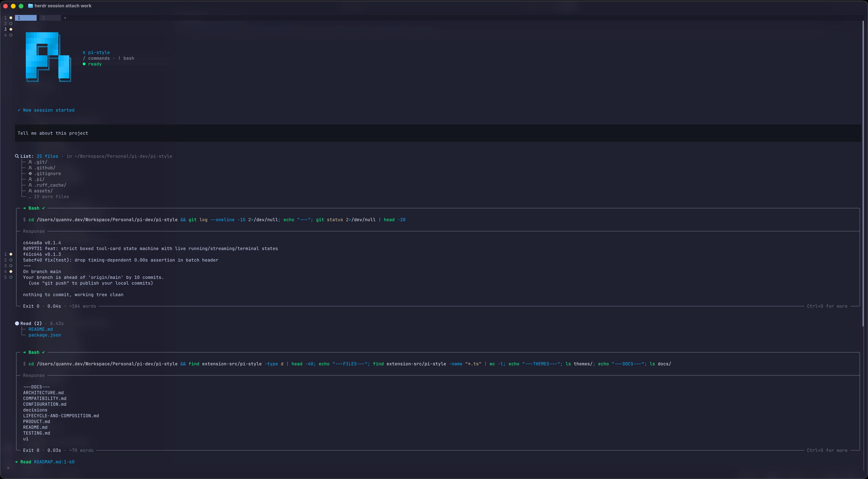Viewport: 868px width, 479px height.
Task: Click the arrow icon of the git log Bash card
Action: pyautogui.click(x=25, y=208)
